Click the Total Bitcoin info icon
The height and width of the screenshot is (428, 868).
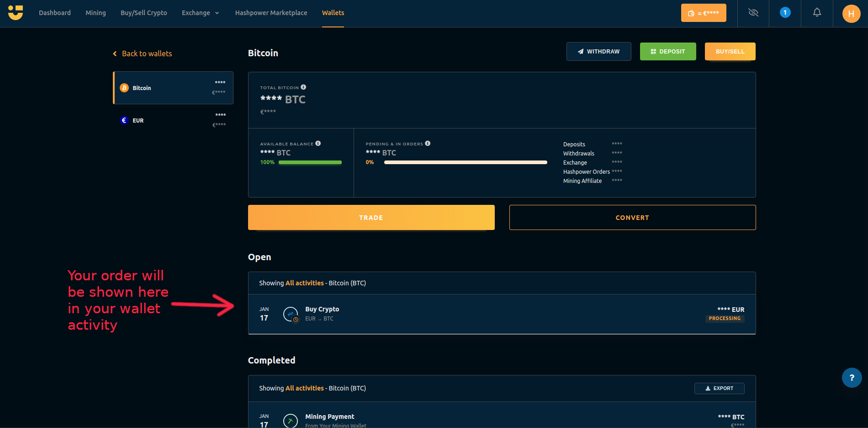303,87
